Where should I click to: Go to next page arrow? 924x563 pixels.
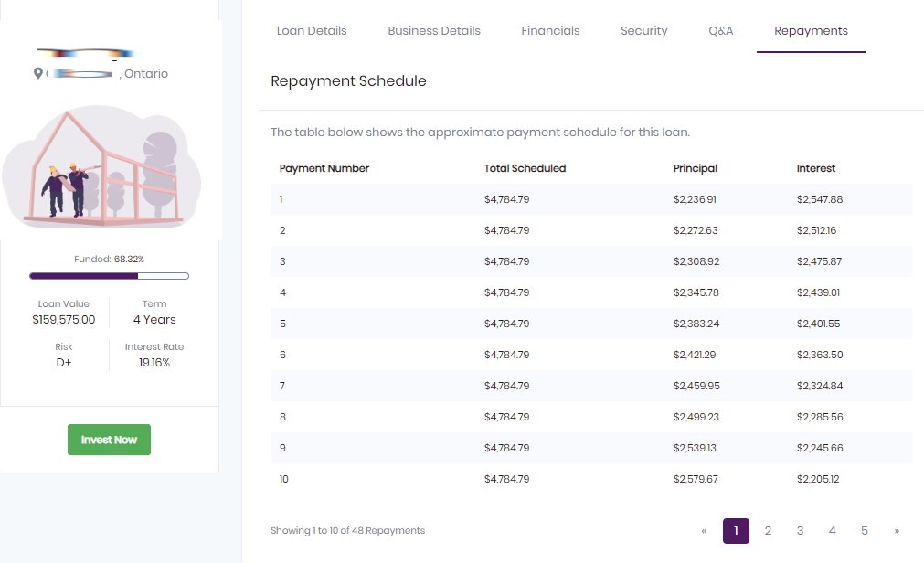pyautogui.click(x=897, y=531)
